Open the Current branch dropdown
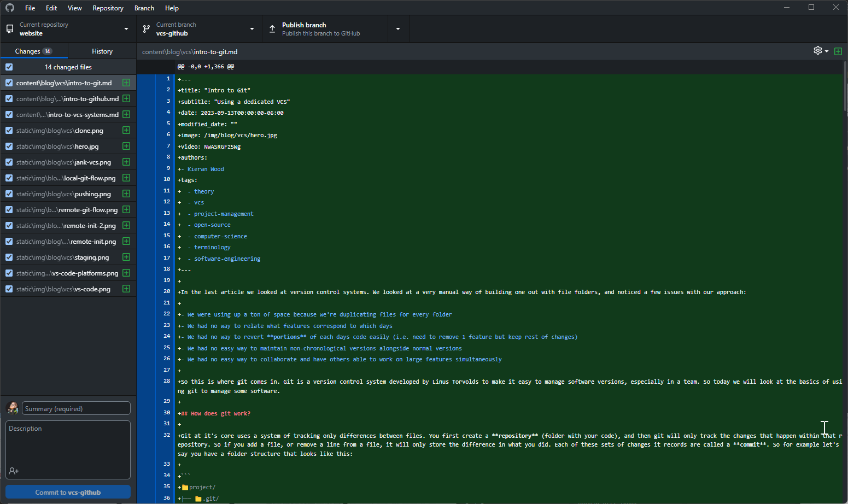This screenshot has width=848, height=504. (x=200, y=29)
